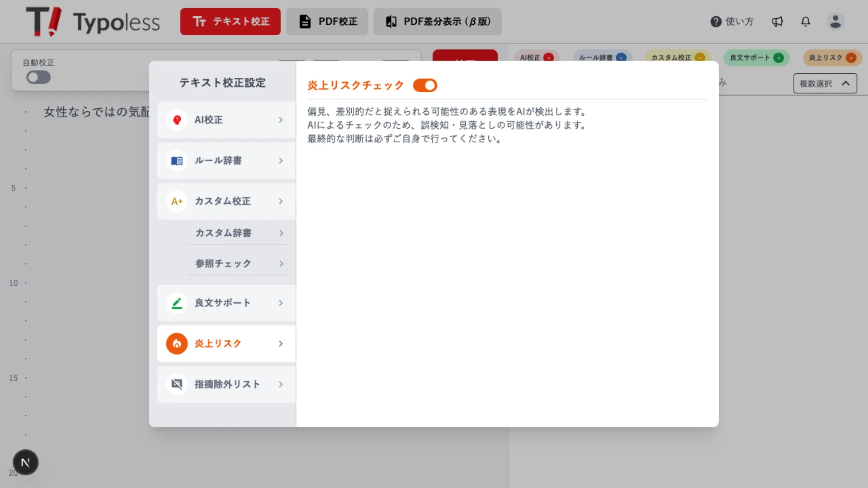Viewport: 868px width, 488px height.
Task: Open カスタム辞書 submenu item
Action: (x=237, y=233)
